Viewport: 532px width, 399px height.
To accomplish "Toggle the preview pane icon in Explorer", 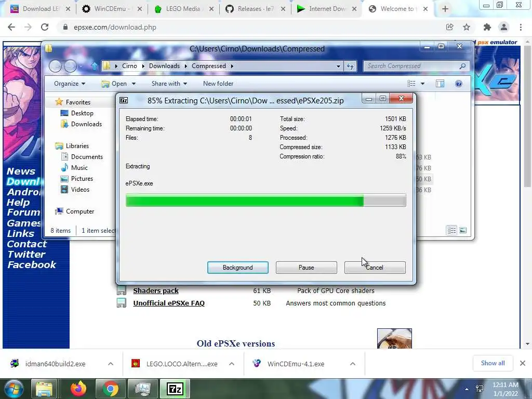I will coord(440,84).
